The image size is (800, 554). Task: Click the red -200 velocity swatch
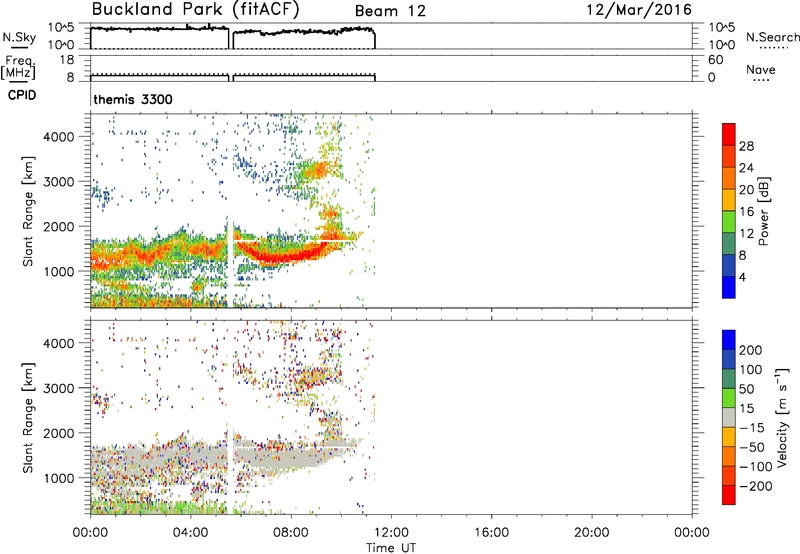tap(729, 495)
